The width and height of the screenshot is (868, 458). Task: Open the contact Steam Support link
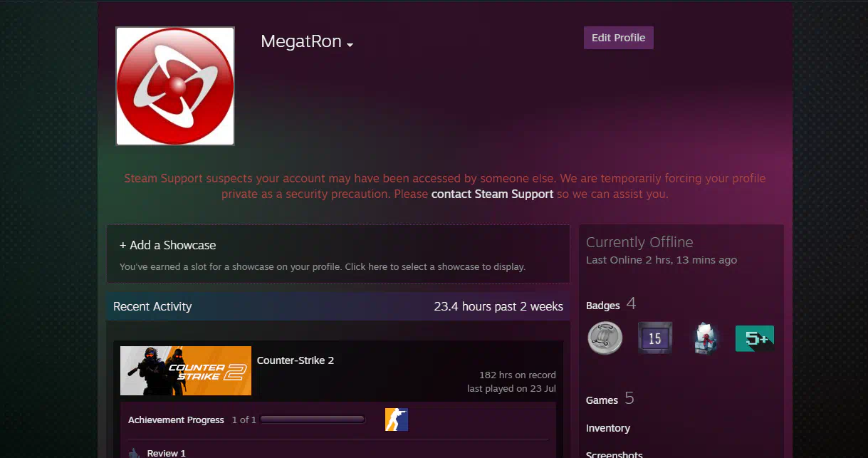(492, 194)
